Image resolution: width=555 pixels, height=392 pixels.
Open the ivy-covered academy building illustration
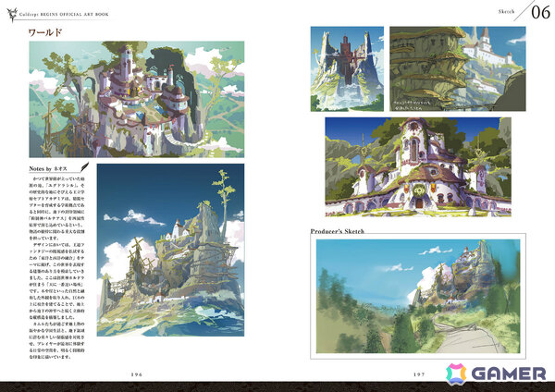418,167
